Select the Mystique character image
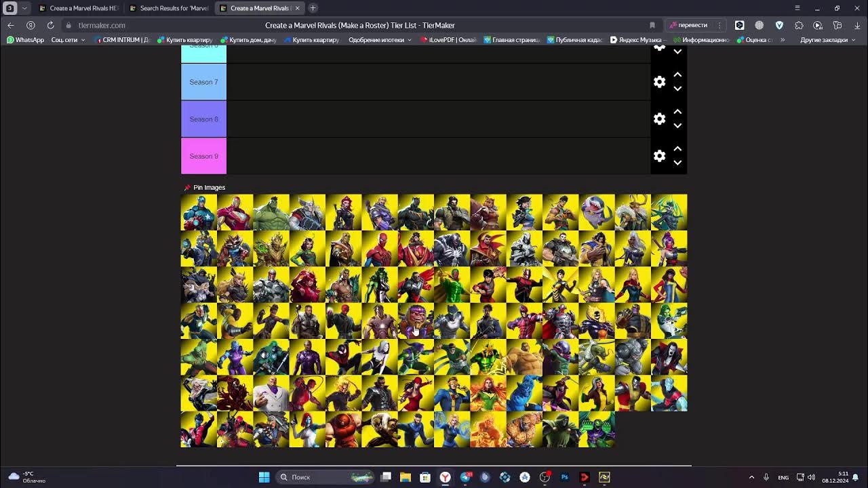The width and height of the screenshot is (868, 488). pyautogui.click(x=307, y=429)
